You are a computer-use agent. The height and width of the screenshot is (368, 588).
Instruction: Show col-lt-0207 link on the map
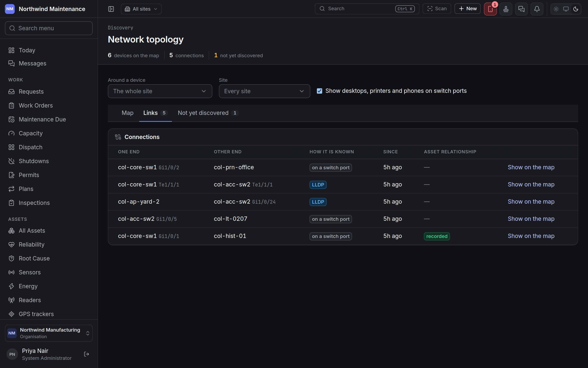click(531, 219)
